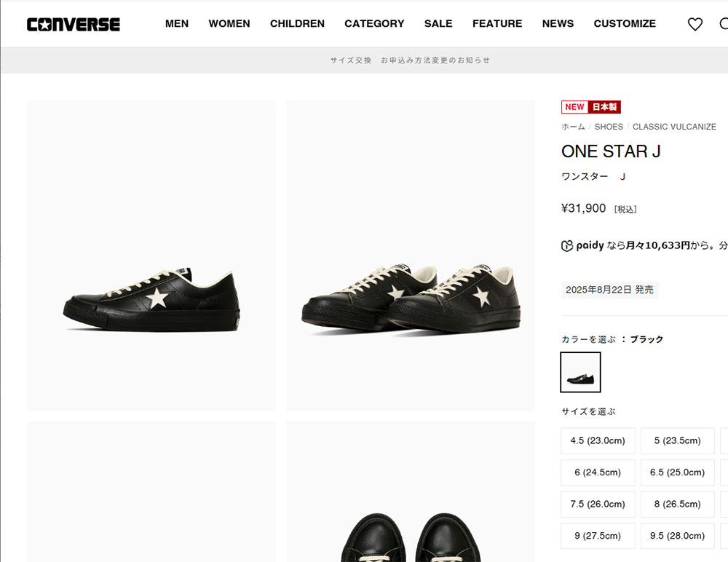Image resolution: width=728 pixels, height=562 pixels.
Task: Pick size 9 (27.5cm)
Action: coord(598,536)
